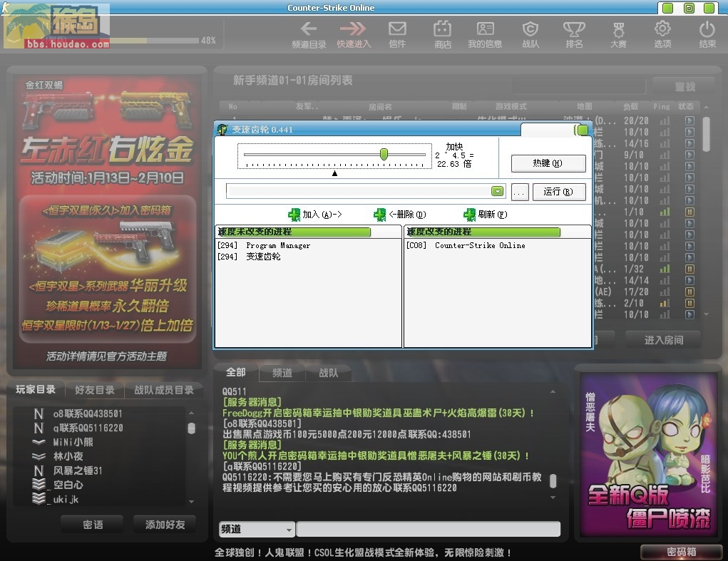Click the 快速进入 quick join arrow
Image resolution: width=728 pixels, height=561 pixels.
(x=354, y=34)
